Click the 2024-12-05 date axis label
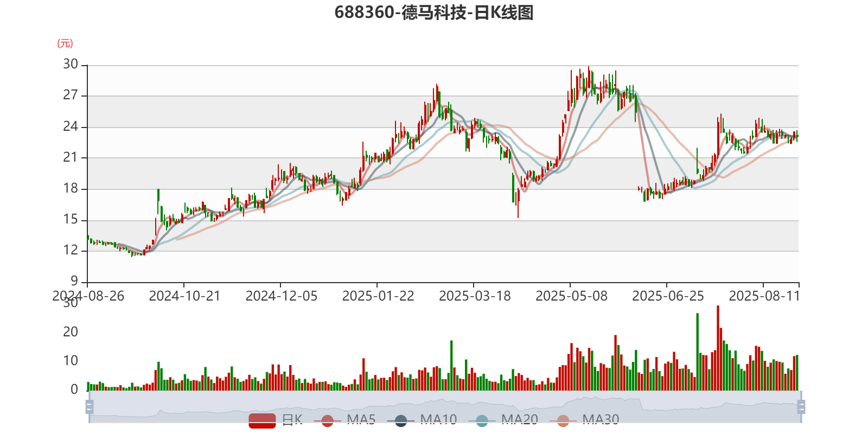This screenshot has width=868, height=434. coord(281,296)
